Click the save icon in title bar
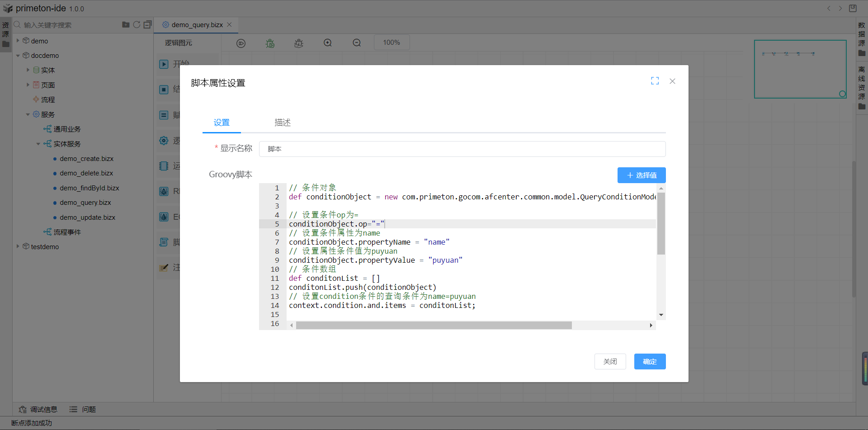This screenshot has width=868, height=430. pyautogui.click(x=853, y=8)
